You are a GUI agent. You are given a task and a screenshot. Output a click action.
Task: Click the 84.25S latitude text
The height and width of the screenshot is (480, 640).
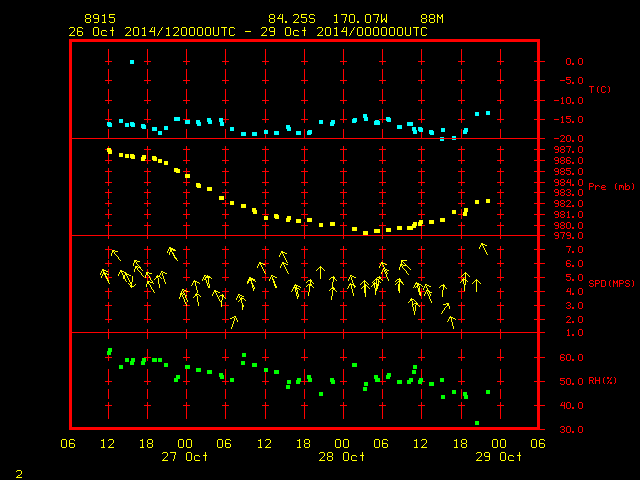point(292,19)
